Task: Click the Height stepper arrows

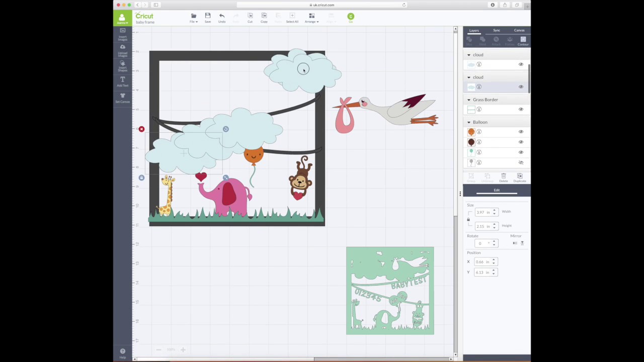Action: [494, 226]
